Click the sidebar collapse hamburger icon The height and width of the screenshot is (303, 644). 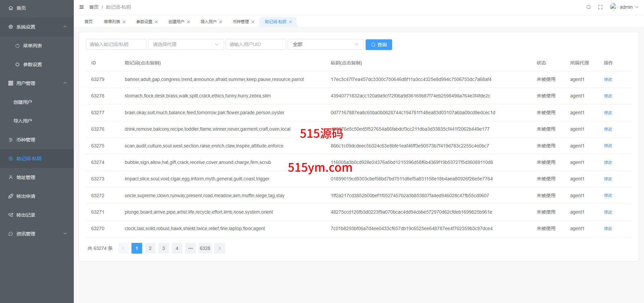click(x=82, y=7)
